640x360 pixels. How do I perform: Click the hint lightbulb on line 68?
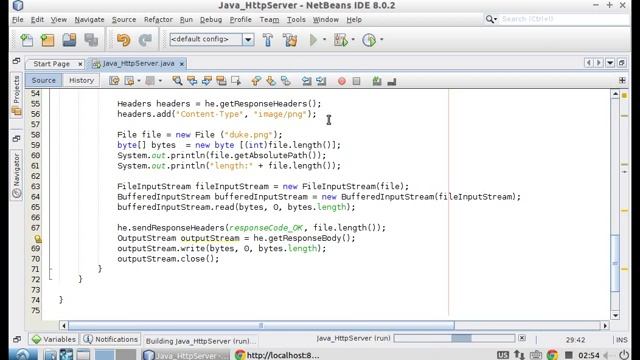38,238
